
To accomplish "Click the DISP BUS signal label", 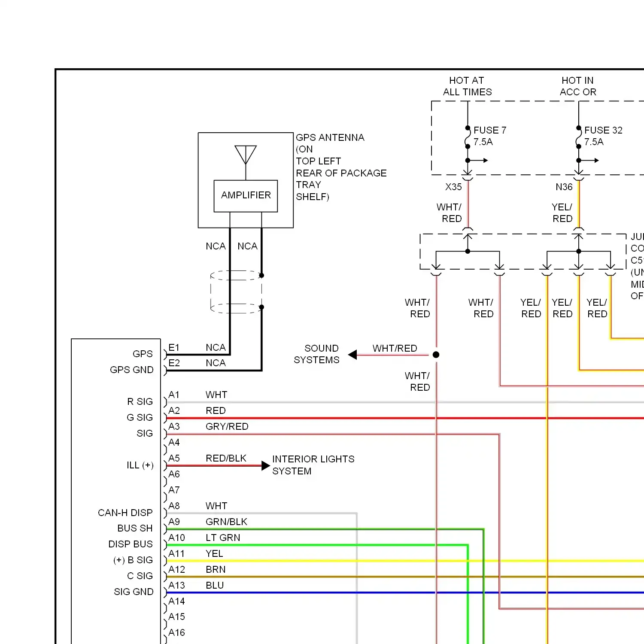I will coord(131,544).
